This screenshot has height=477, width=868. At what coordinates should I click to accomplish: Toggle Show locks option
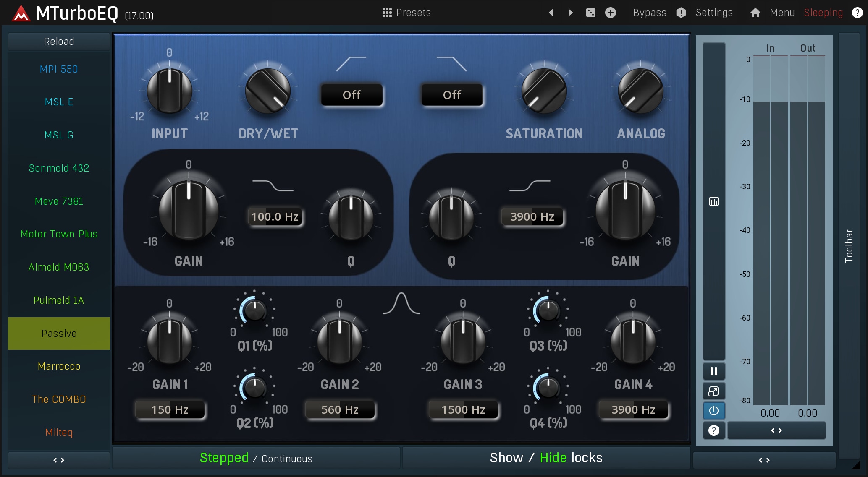click(x=506, y=458)
